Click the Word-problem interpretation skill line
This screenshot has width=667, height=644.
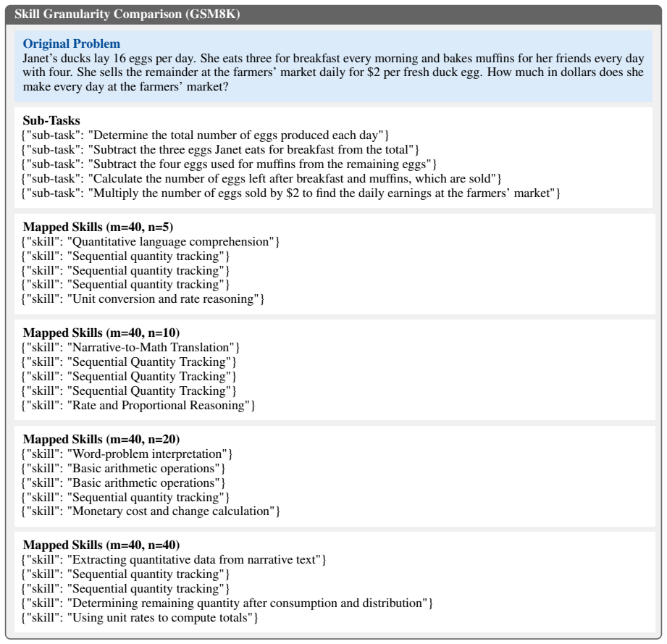(127, 454)
